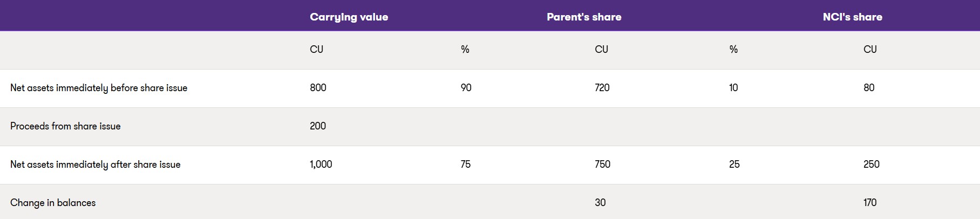Click the Carrying value column header
The image size is (980, 219).
pyautogui.click(x=349, y=17)
